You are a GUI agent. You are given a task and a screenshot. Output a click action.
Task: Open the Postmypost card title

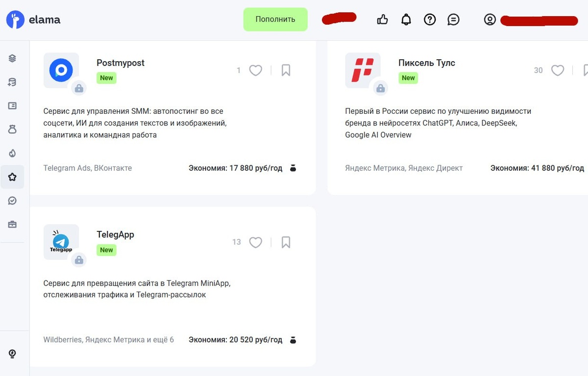click(121, 63)
